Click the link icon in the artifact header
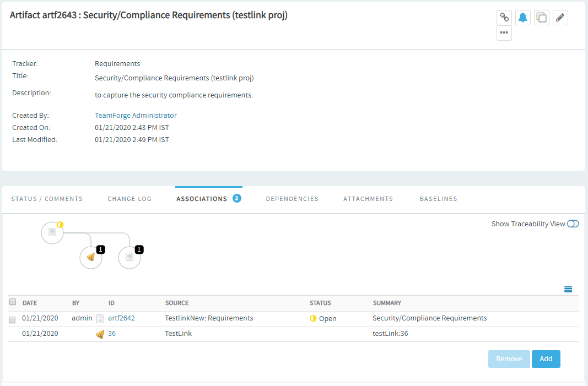The width and height of the screenshot is (588, 386). [504, 17]
